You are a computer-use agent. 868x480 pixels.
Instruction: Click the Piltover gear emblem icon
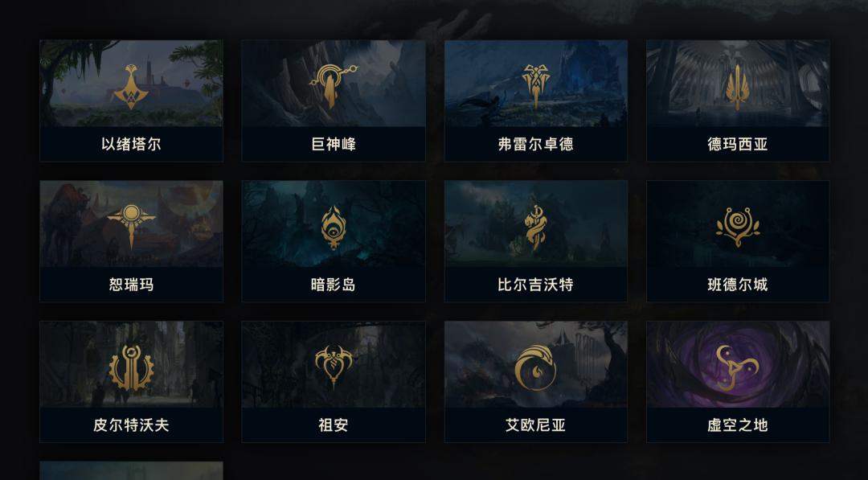(x=131, y=368)
